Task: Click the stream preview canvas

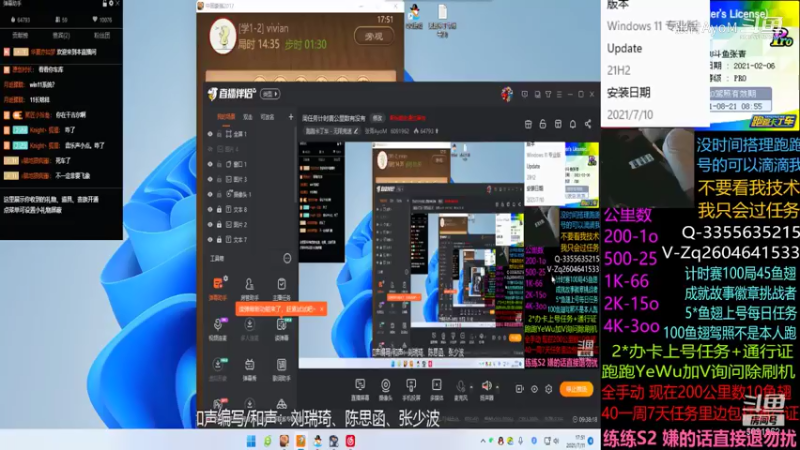Action: (x=448, y=255)
